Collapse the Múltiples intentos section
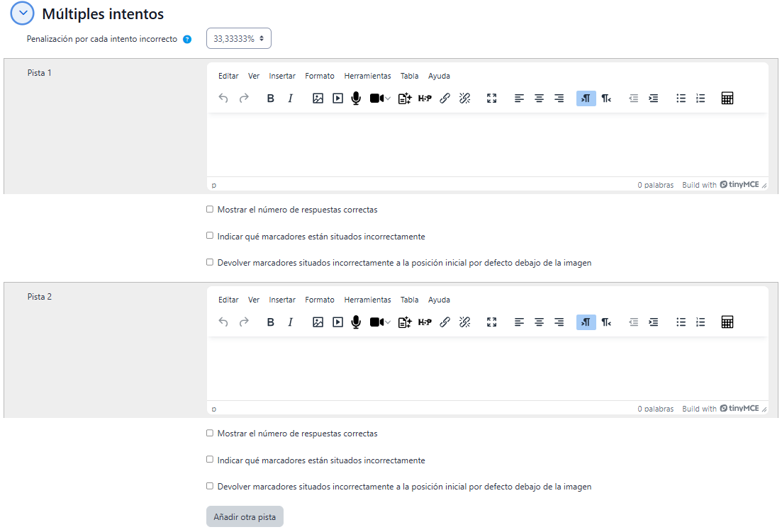The height and width of the screenshot is (532, 782). [23, 13]
